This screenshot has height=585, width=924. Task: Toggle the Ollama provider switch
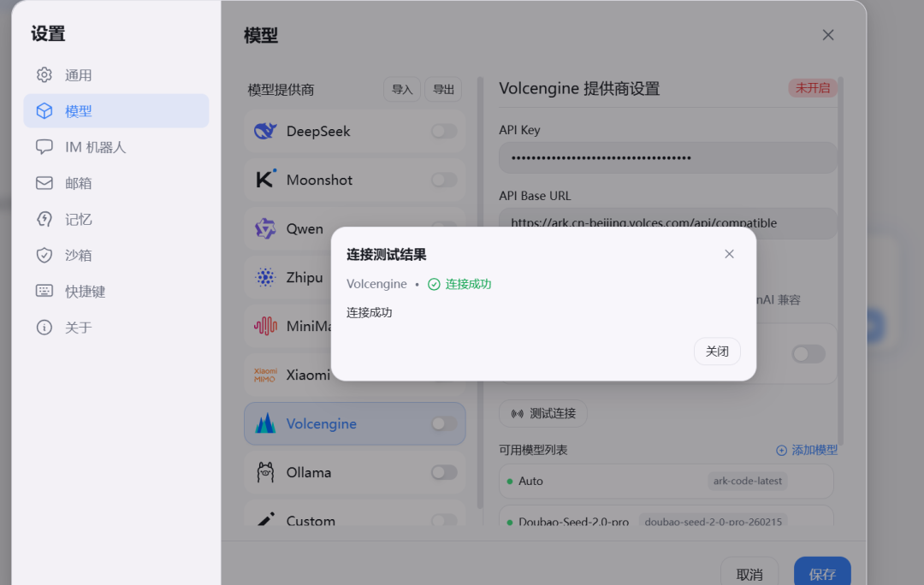point(443,472)
